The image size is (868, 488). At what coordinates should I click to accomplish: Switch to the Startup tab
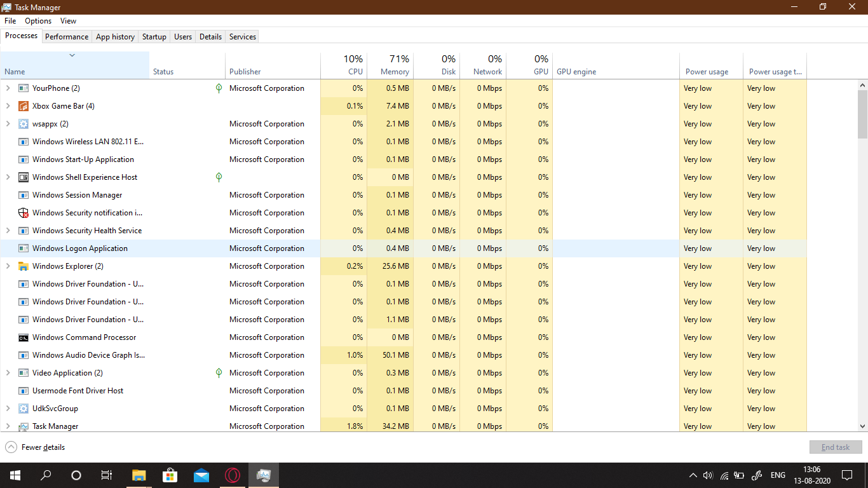(154, 37)
